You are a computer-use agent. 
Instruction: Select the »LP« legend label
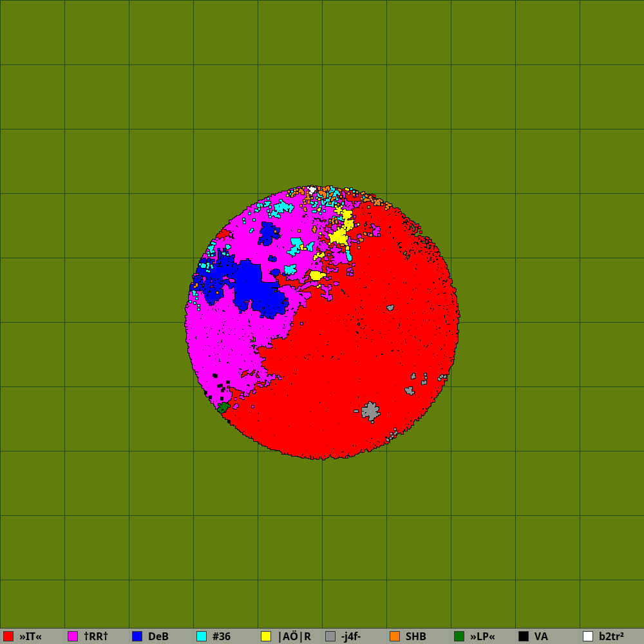[482, 637]
